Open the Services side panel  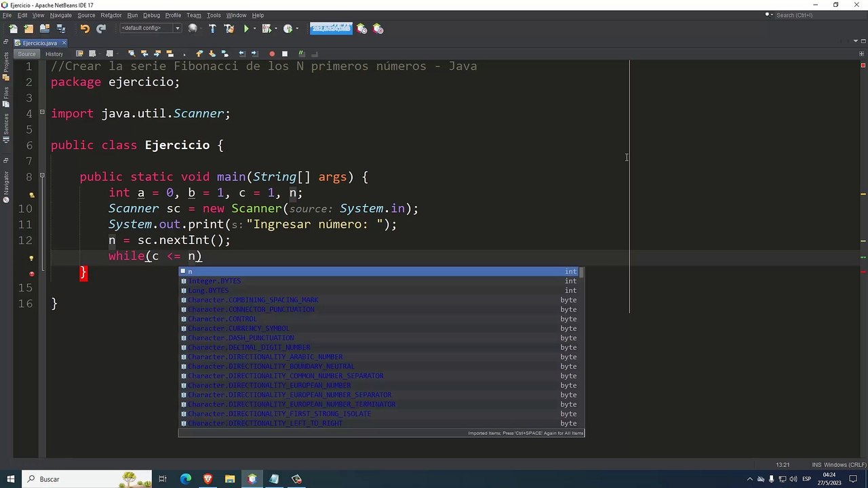coord(6,127)
